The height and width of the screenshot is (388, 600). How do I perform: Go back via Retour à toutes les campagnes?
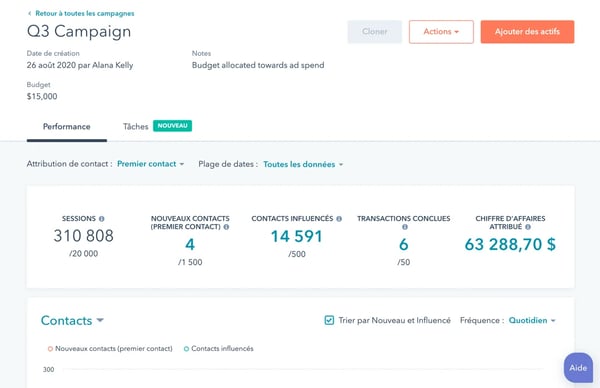(85, 13)
